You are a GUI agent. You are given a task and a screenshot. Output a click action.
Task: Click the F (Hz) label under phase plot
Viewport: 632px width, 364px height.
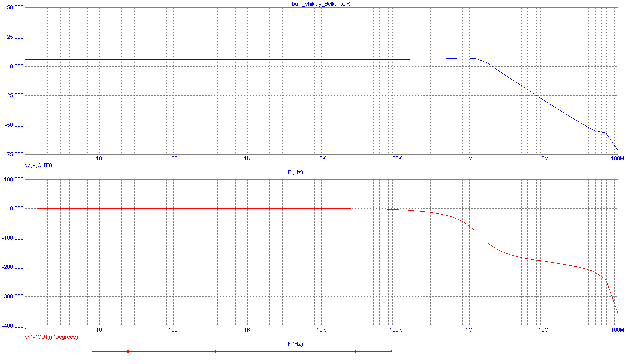[295, 344]
